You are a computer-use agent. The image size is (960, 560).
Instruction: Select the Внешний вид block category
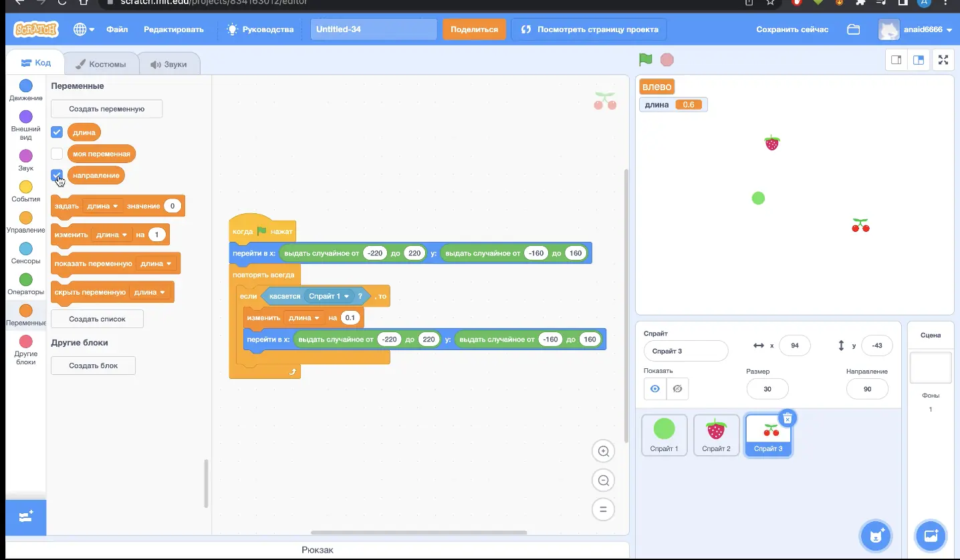26,126
